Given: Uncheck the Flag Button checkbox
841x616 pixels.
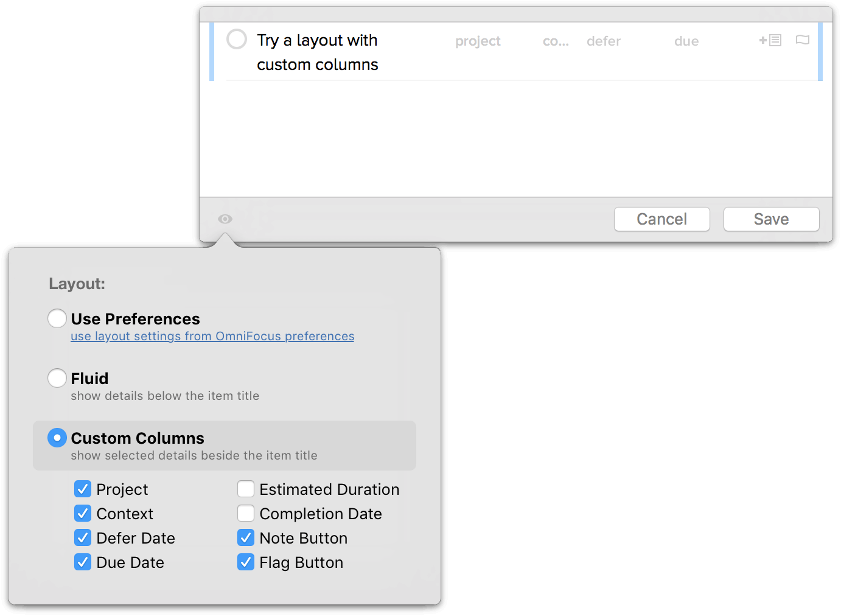Looking at the screenshot, I should coord(246,562).
